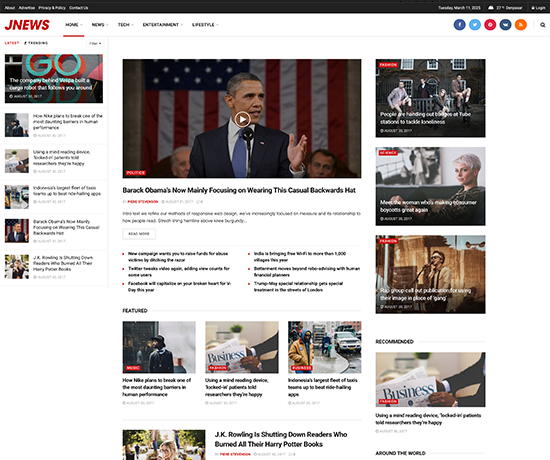Click the Science category tag
Viewport: 550px width, 460px height.
(388, 153)
